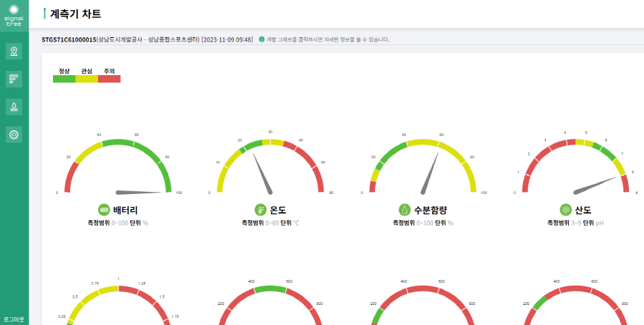Click the green info icon beside the timestamp
This screenshot has width=644, height=325.
[261, 39]
